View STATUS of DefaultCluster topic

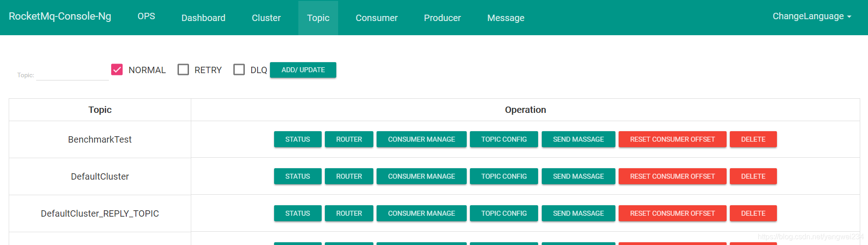pyautogui.click(x=297, y=176)
